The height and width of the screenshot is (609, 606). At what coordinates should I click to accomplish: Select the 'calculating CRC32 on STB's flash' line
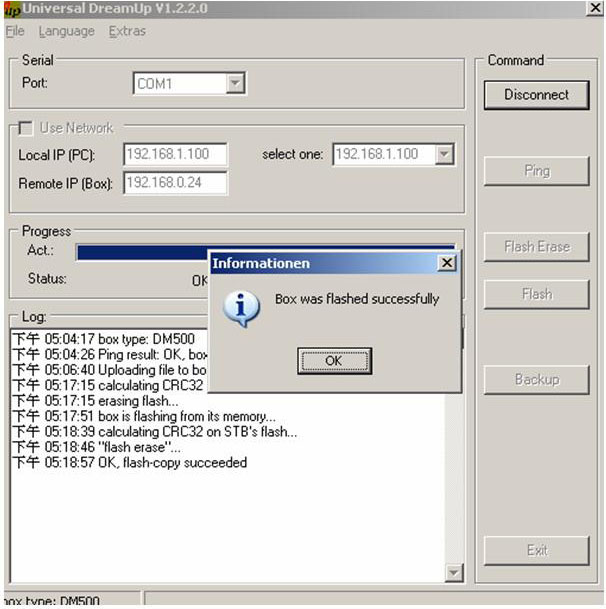[x=155, y=432]
